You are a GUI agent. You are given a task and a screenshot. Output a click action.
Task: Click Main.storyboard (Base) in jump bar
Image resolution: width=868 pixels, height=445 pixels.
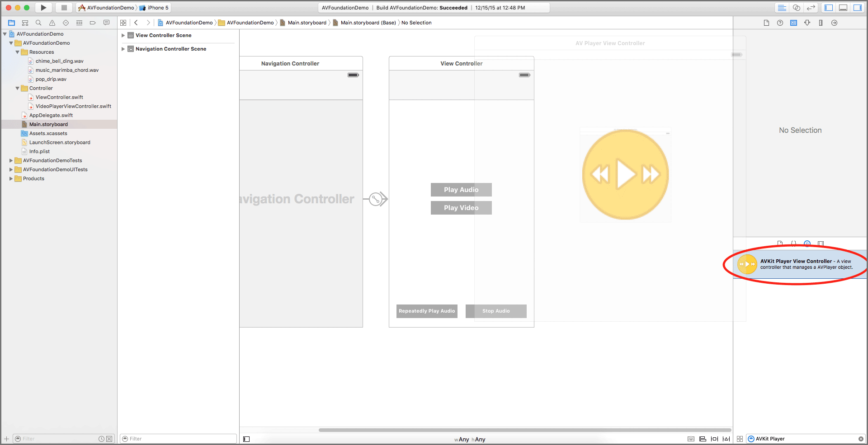coord(364,23)
